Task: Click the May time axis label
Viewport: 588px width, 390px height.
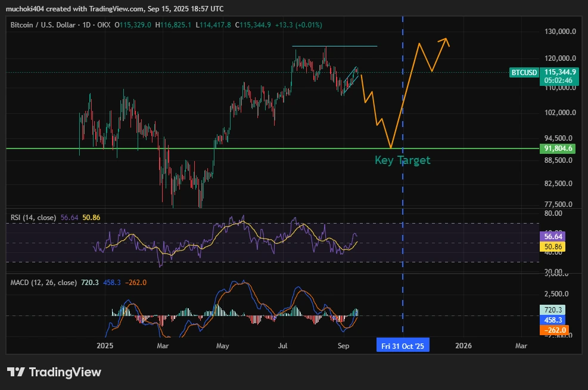Action: click(x=222, y=346)
